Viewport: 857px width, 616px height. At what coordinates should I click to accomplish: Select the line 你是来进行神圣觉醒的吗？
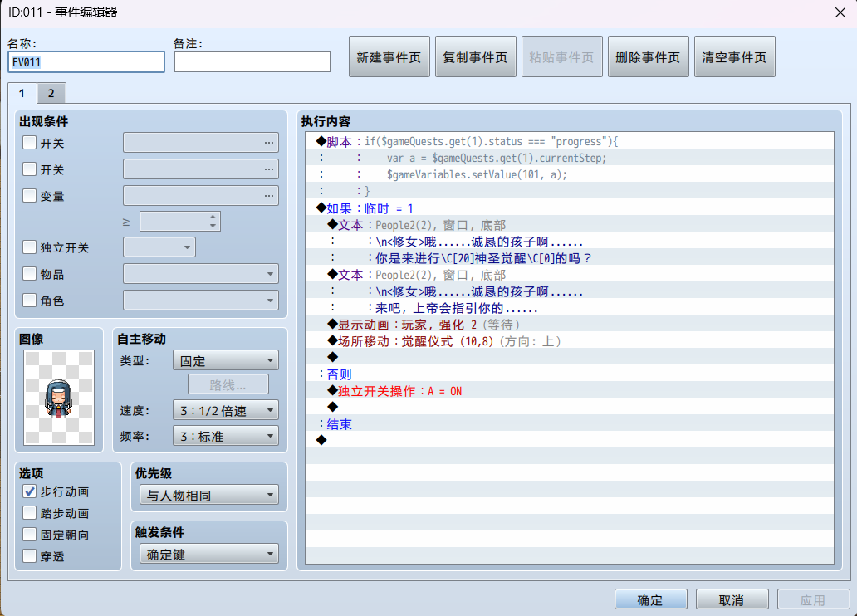tap(570, 258)
